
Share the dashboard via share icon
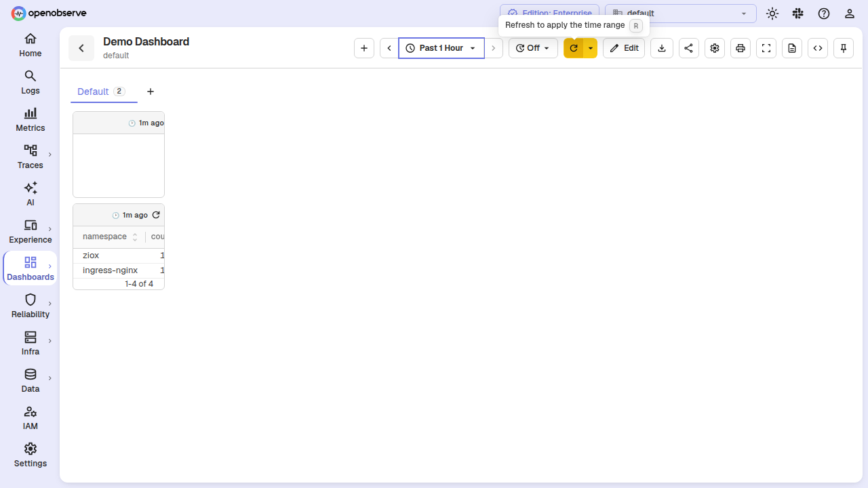click(688, 48)
